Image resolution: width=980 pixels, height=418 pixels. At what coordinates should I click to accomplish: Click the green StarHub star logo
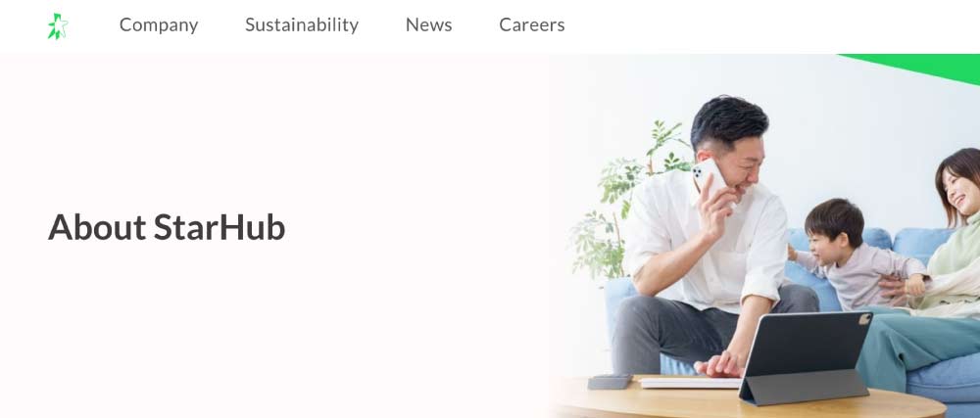click(x=58, y=26)
